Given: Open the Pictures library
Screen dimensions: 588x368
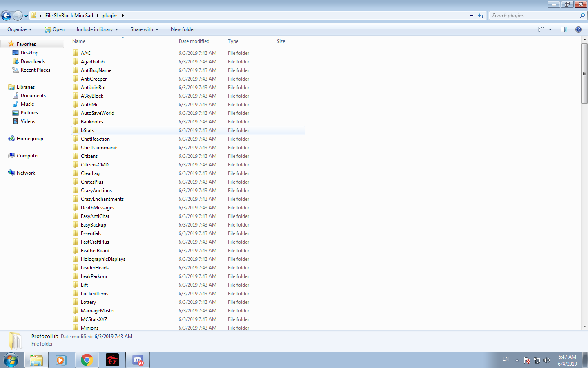Looking at the screenshot, I should (x=29, y=113).
